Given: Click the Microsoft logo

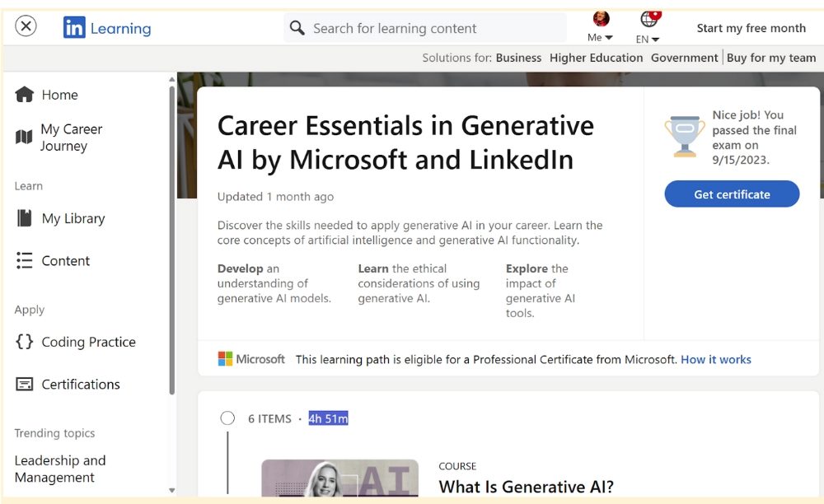Looking at the screenshot, I should [x=251, y=359].
